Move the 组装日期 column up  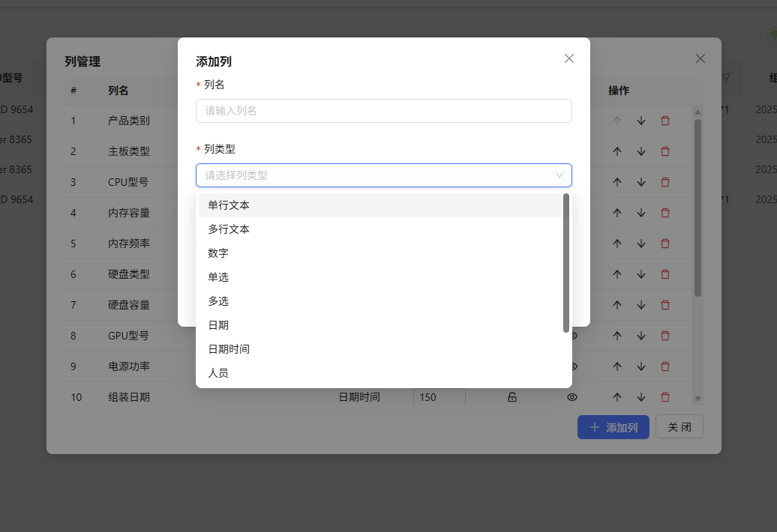616,397
